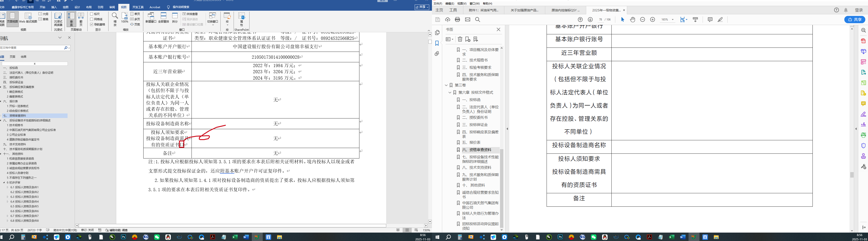868x241 pixels.
Task: Click the help question mark in Acrobat
Action: click(x=836, y=10)
